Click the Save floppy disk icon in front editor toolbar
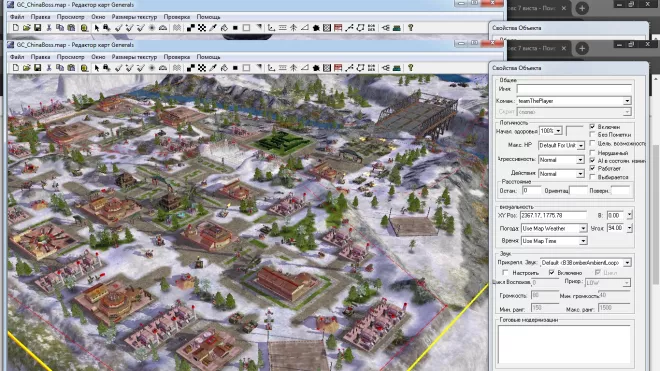This screenshot has width=660, height=371. (37, 68)
